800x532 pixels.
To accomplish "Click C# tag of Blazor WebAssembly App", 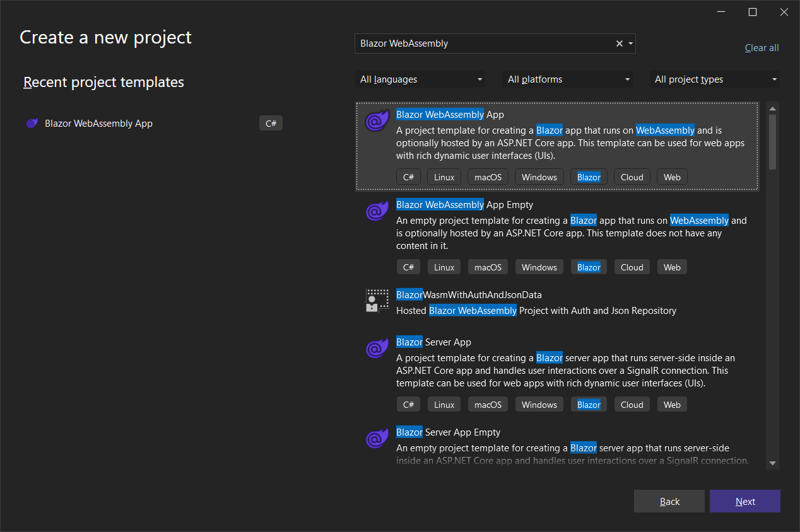I will pos(408,177).
